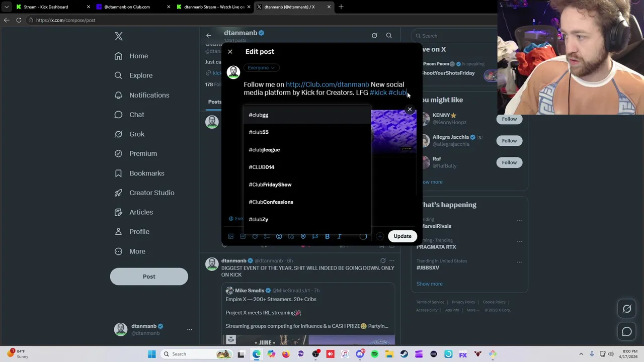Open the Everyone audience dropdown
Screen dimensions: 644x362
261,68
